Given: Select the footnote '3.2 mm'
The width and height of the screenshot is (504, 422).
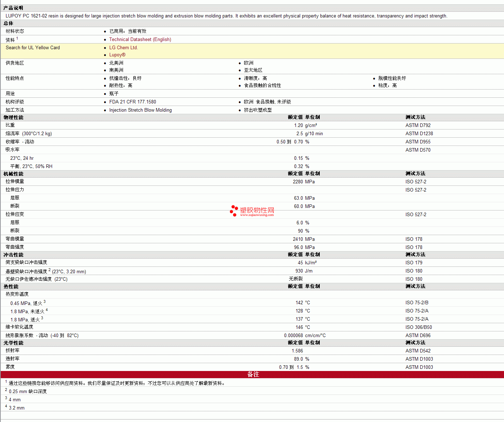Looking at the screenshot, I should pyautogui.click(x=17, y=408).
